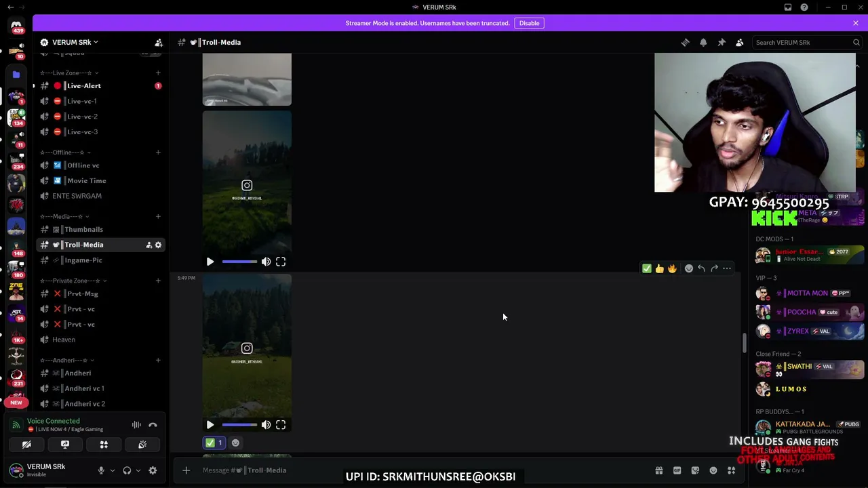This screenshot has width=868, height=488.
Task: Add channel to Live Zone category
Action: [x=158, y=73]
